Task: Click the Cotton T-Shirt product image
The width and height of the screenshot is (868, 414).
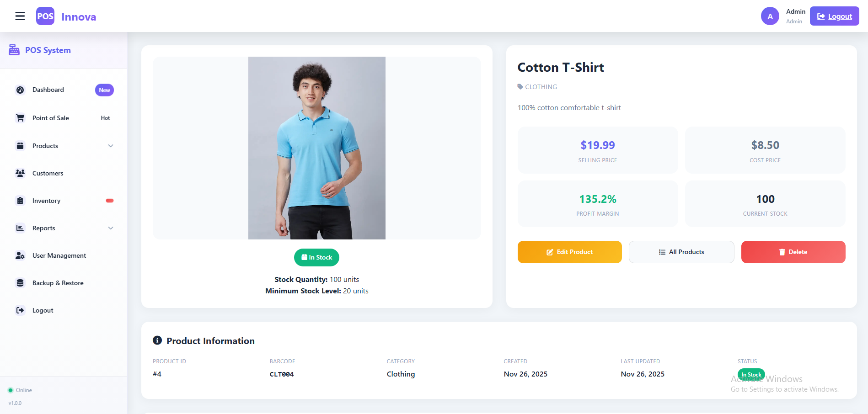Action: pyautogui.click(x=317, y=148)
